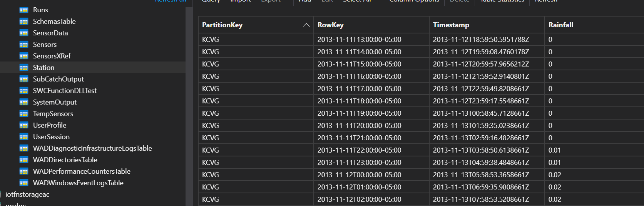Screen dimensions: 644x206
Task: Click the WADDirectoriesTable table icon
Action: 24,160
